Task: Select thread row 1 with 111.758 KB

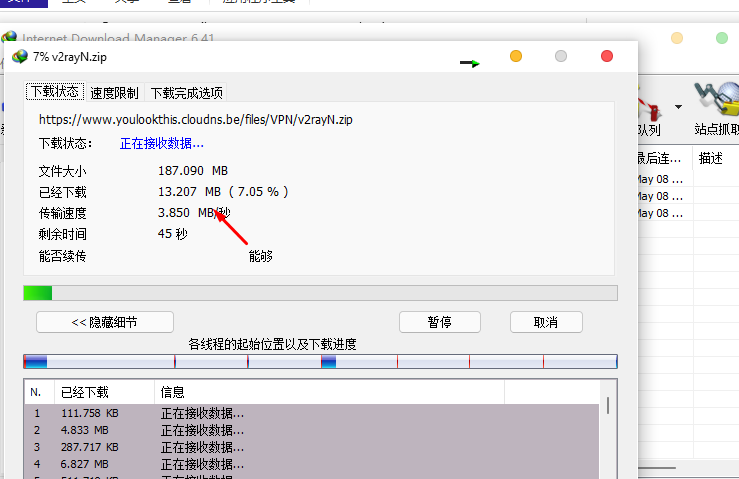Action: pos(312,413)
